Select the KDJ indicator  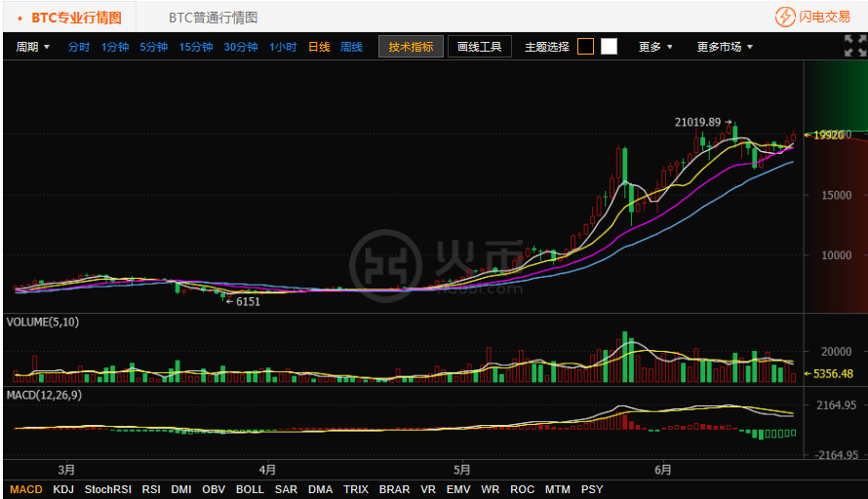pos(63,489)
